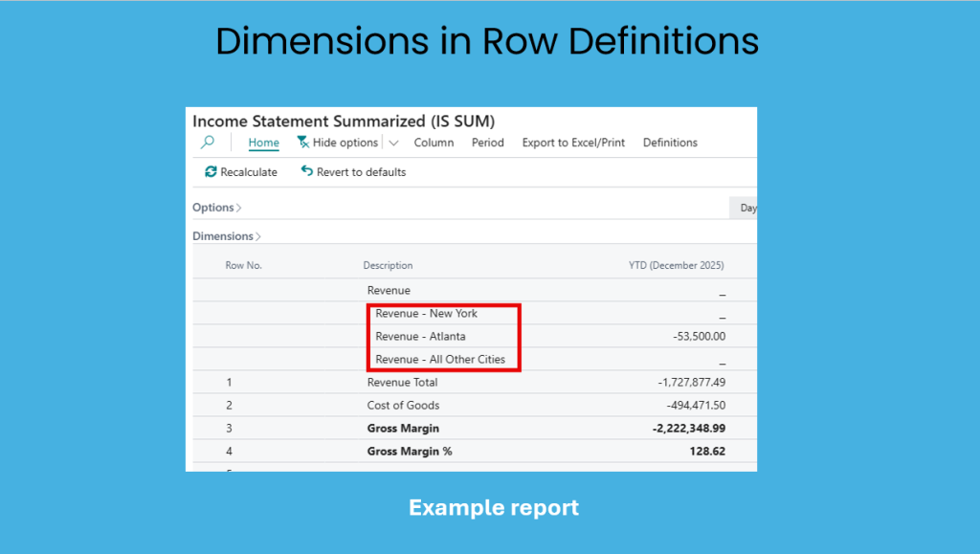Click the -53,500.00 Atlanta amount
Screen dimensions: 980x554
click(x=699, y=336)
